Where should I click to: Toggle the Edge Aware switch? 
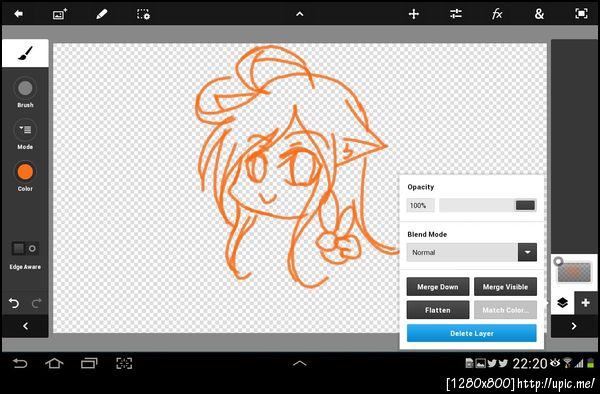[25, 249]
